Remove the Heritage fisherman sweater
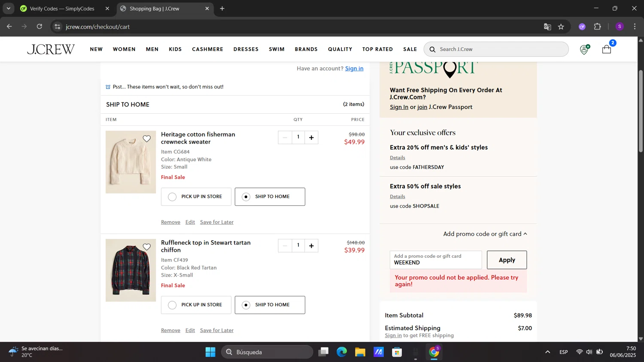Viewport: 644px width, 362px height. click(170, 222)
